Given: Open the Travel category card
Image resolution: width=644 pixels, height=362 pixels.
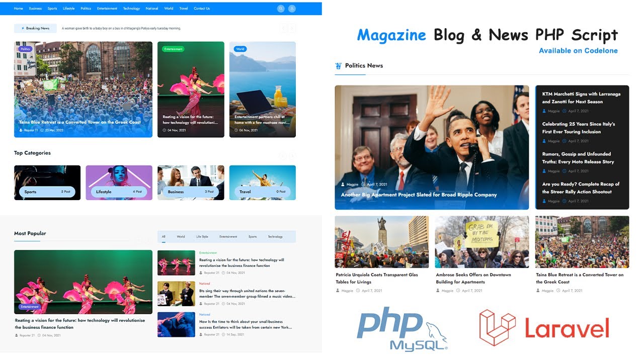Looking at the screenshot, I should (263, 183).
